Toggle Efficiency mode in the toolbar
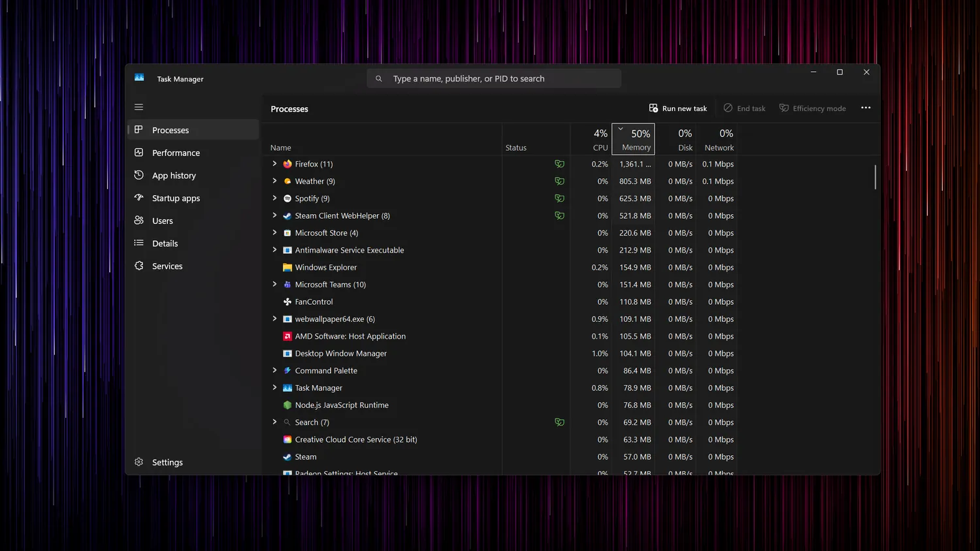 813,108
